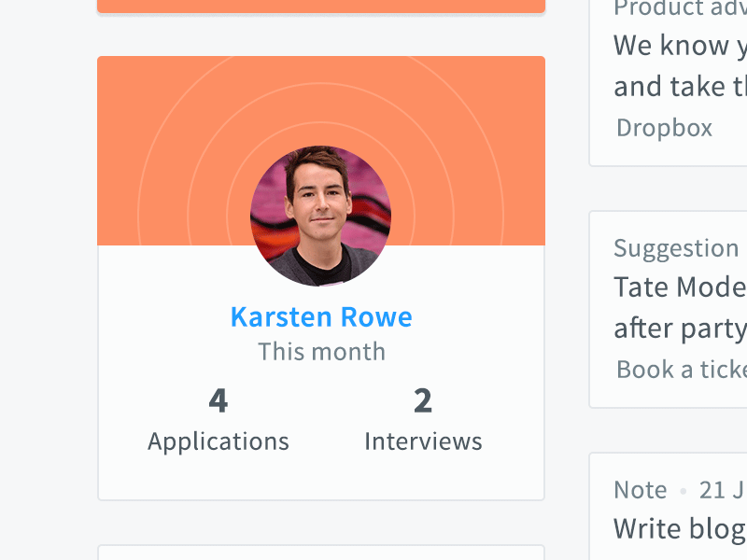Click the Suggestion card label

[x=676, y=248]
